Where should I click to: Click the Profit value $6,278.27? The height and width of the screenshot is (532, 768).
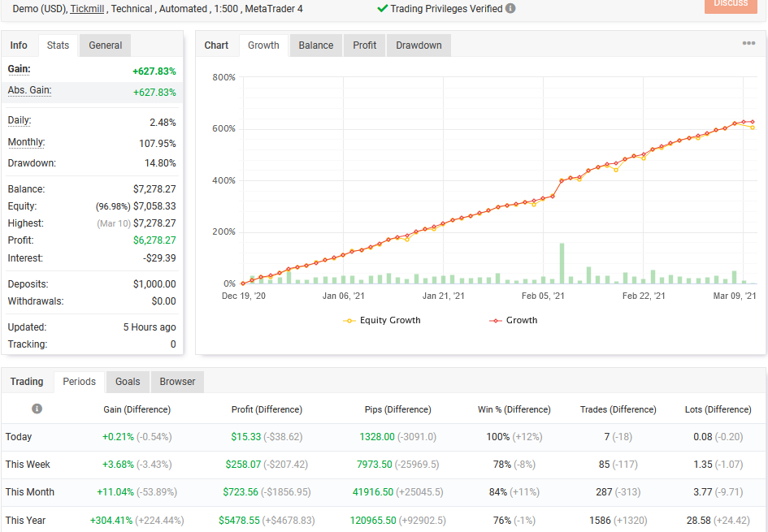click(154, 240)
